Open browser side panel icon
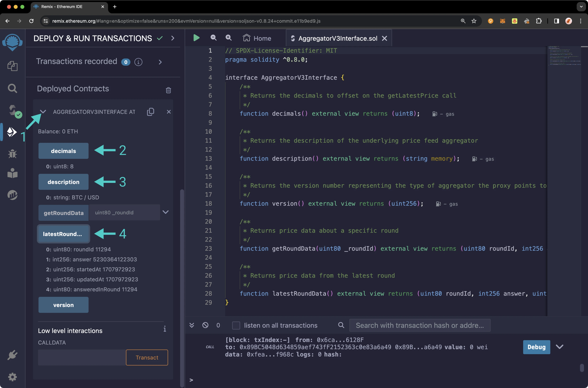The width and height of the screenshot is (588, 388). point(557,21)
